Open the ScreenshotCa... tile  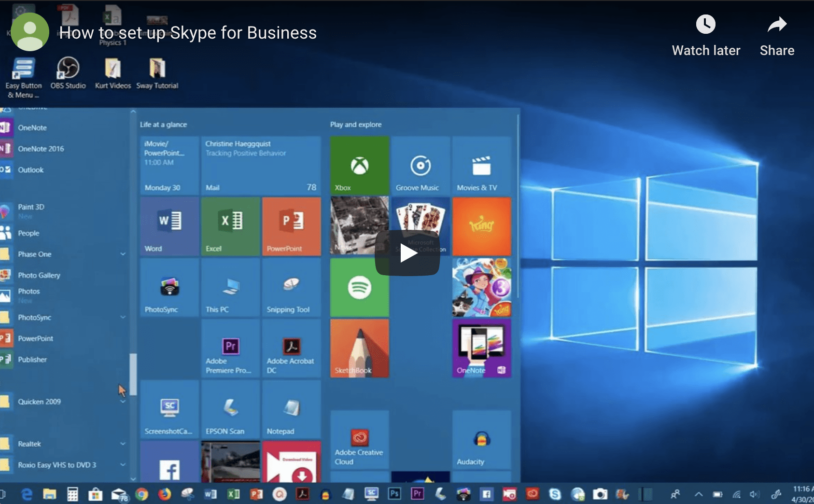click(x=169, y=409)
